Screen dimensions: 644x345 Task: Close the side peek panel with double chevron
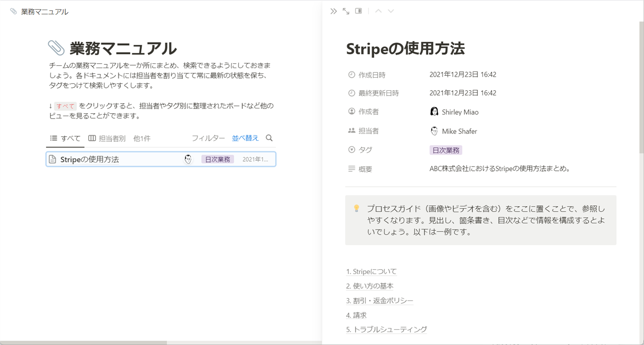point(333,11)
